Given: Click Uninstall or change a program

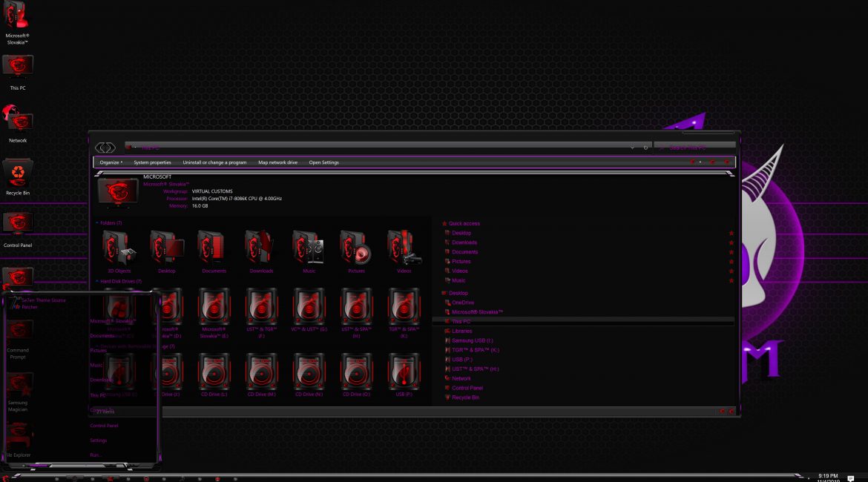Looking at the screenshot, I should point(215,162).
